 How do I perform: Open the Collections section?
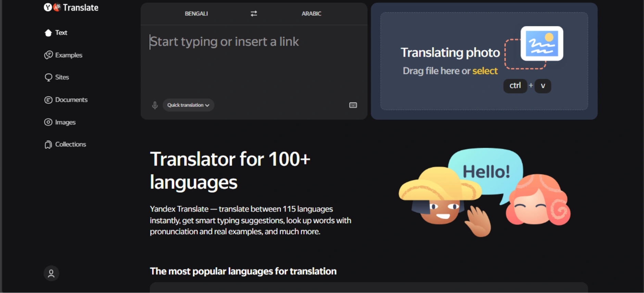point(65,145)
